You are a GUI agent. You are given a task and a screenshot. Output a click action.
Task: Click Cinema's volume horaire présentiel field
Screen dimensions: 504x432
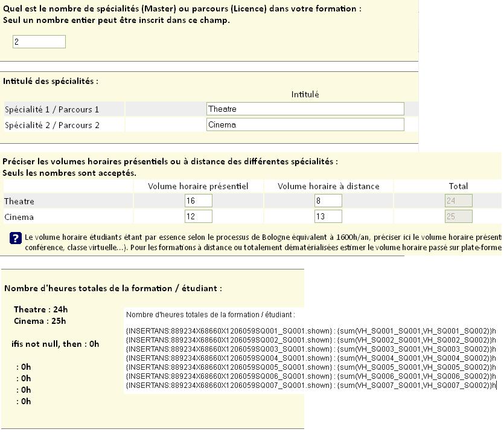(199, 217)
